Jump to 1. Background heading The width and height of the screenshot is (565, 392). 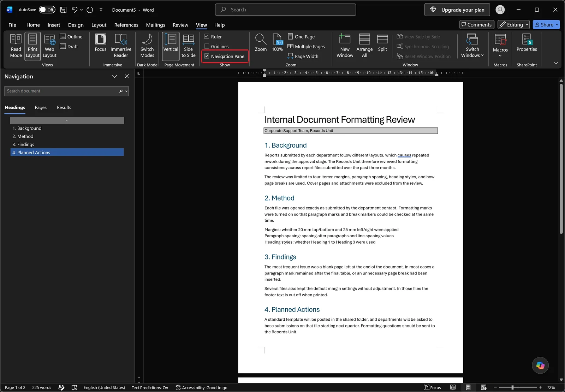[67, 128]
